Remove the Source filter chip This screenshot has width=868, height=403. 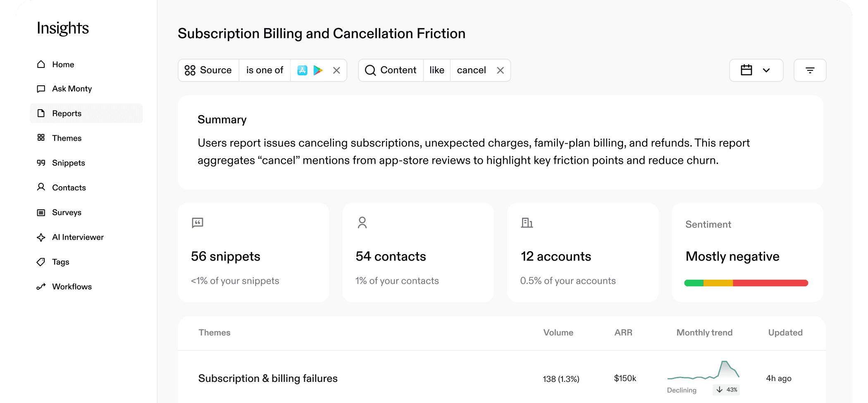[x=336, y=71]
